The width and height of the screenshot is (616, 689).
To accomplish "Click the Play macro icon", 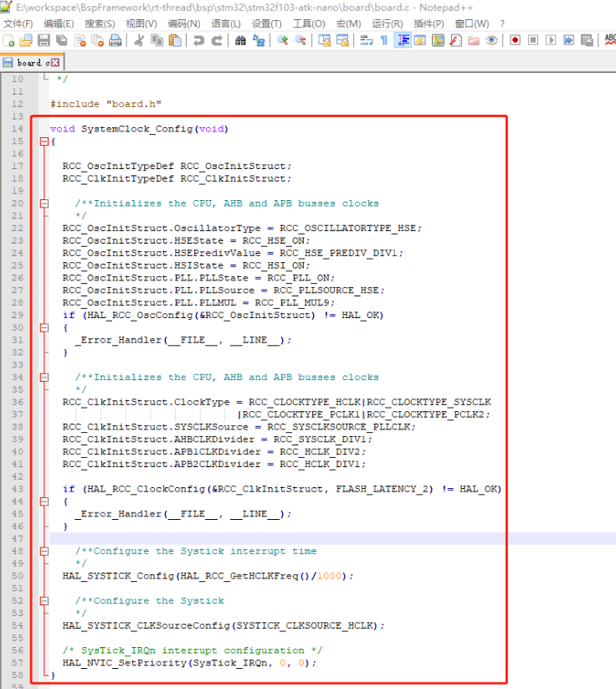I will (x=551, y=40).
